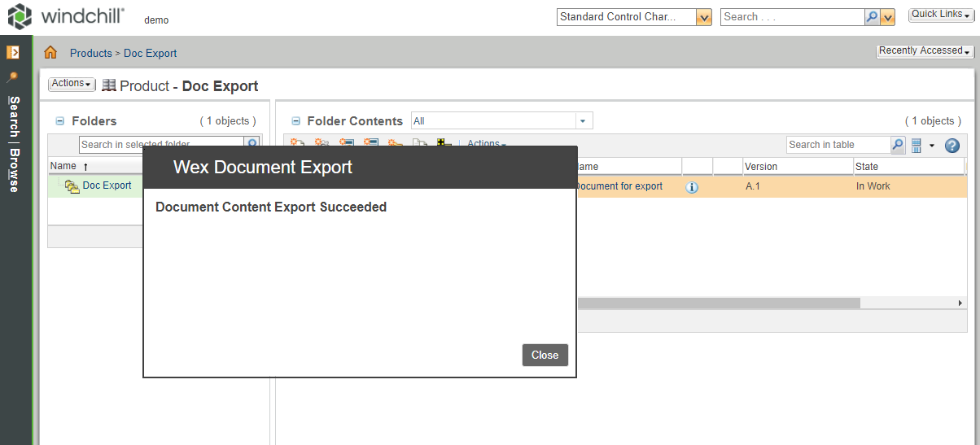Click the horizontal table scrollbar
The width and height of the screenshot is (980, 445).
(719, 303)
